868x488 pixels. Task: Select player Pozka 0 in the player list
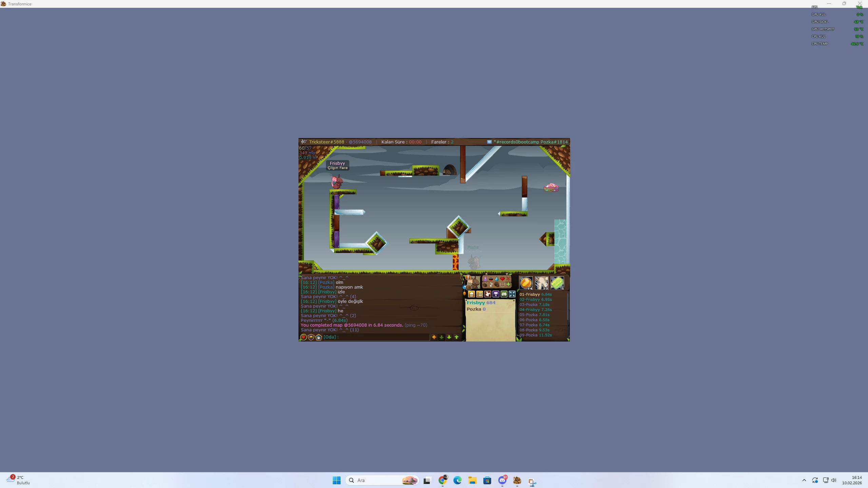click(x=476, y=309)
